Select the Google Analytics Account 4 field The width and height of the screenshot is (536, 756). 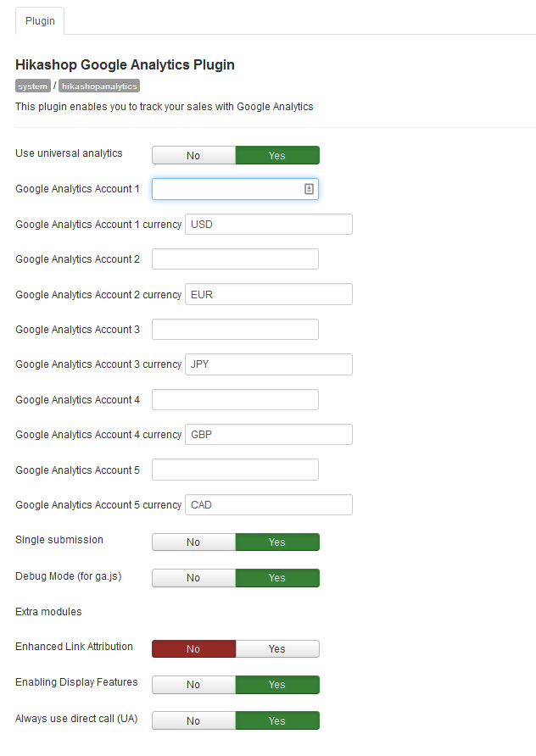coord(235,400)
